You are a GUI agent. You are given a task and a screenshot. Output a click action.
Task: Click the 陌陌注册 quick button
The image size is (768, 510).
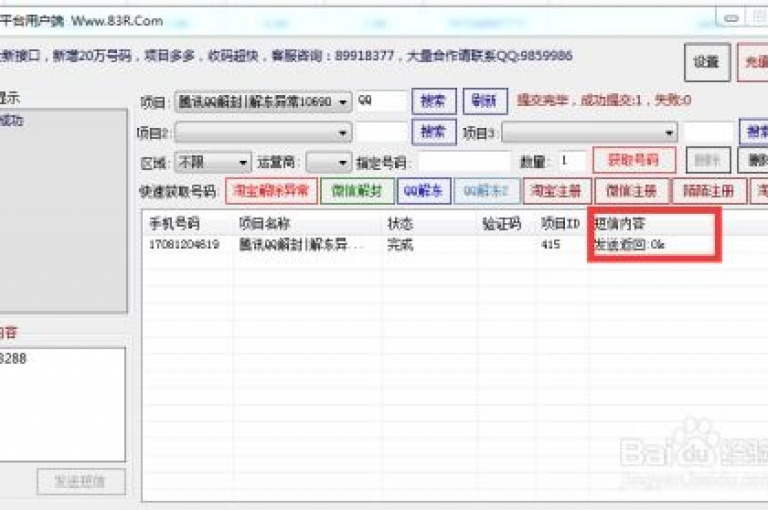[709, 191]
